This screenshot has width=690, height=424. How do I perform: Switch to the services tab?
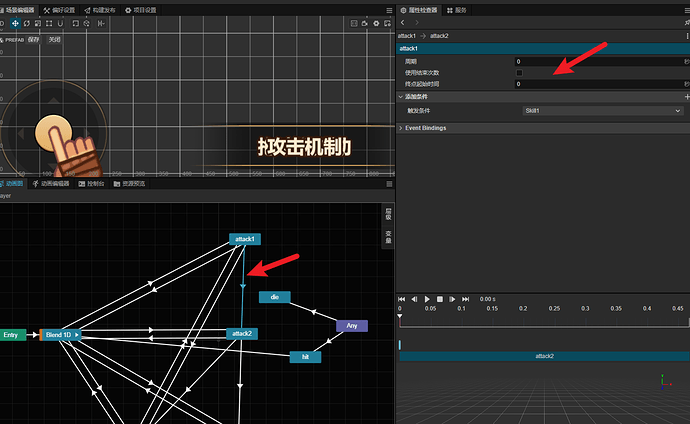point(456,10)
